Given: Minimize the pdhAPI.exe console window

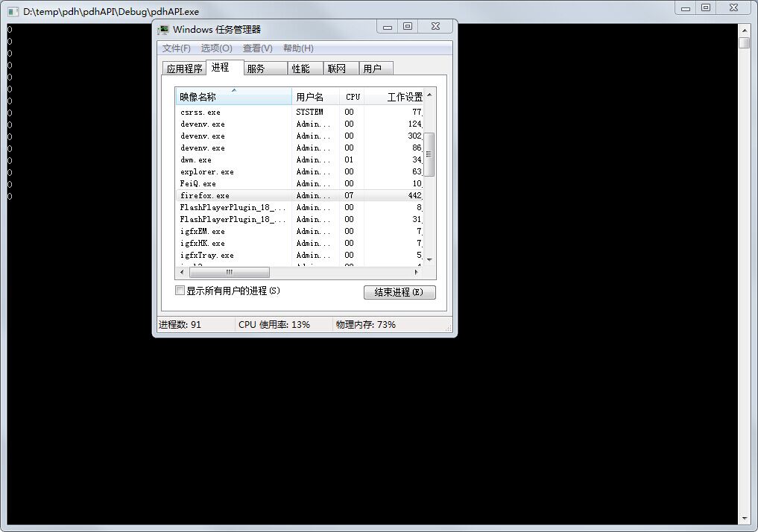Looking at the screenshot, I should [x=686, y=7].
